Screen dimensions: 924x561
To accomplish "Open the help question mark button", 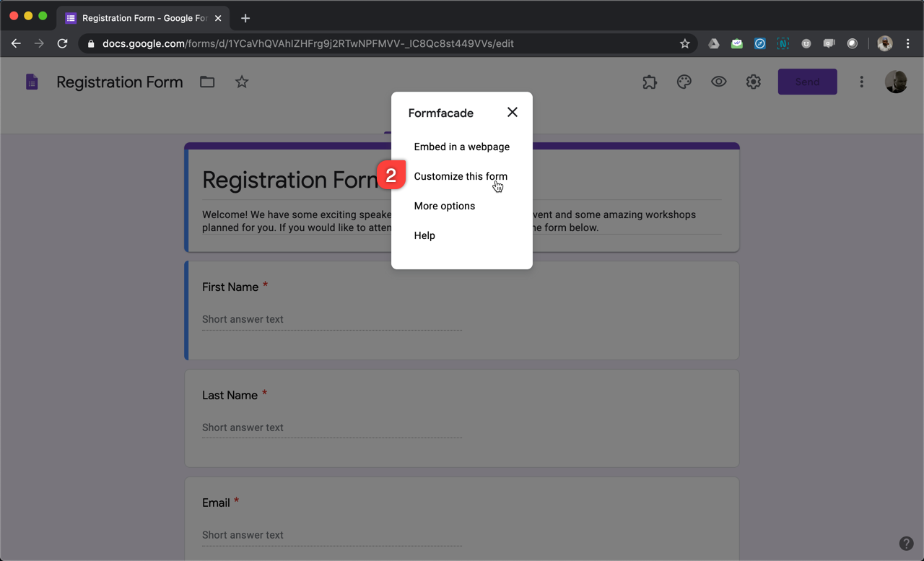I will [906, 544].
